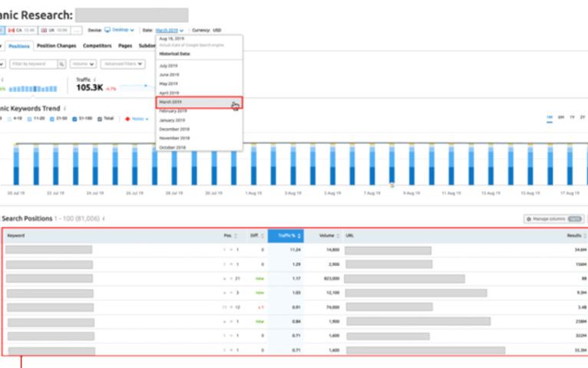Click the desktop monitor device icon
Screen dimensions: 588x368
pos(107,30)
